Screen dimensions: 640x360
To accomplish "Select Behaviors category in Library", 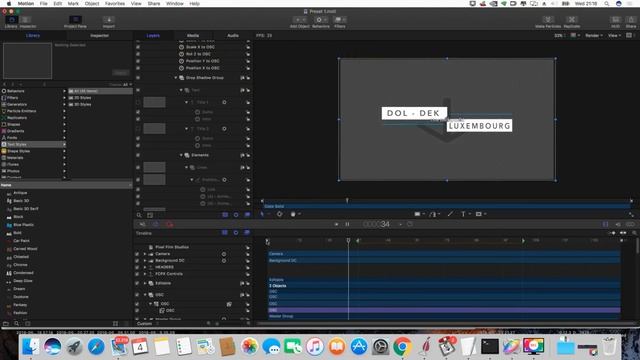I will [x=33, y=91].
